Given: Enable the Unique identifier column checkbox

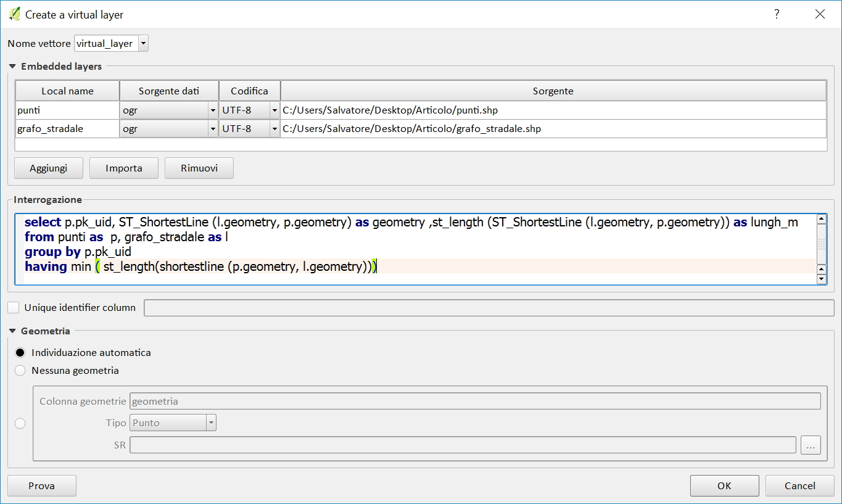Looking at the screenshot, I should [14, 307].
